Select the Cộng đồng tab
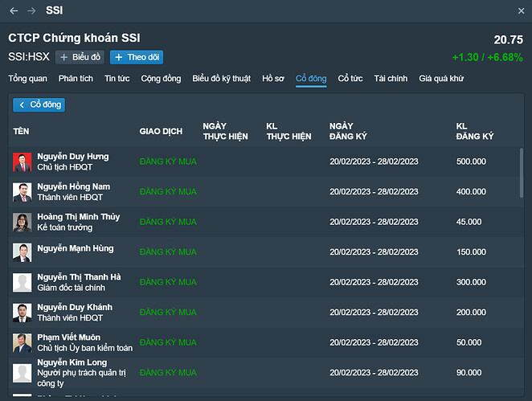This screenshot has width=532, height=401. [x=161, y=79]
